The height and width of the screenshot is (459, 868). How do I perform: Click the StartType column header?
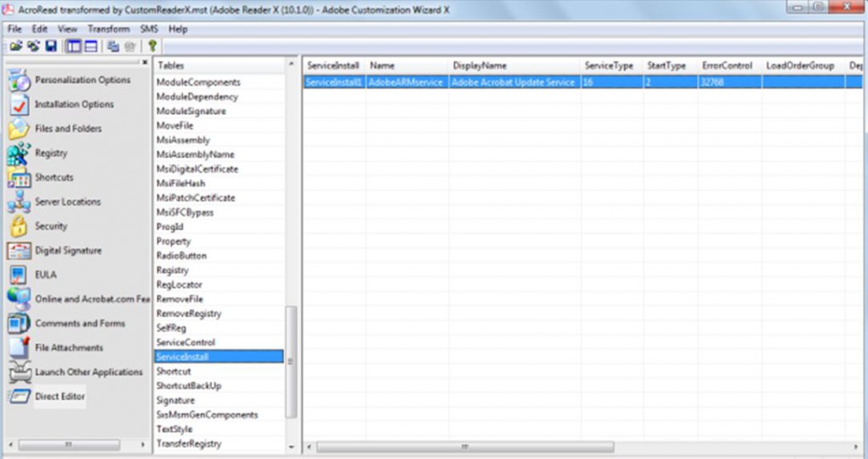(670, 65)
